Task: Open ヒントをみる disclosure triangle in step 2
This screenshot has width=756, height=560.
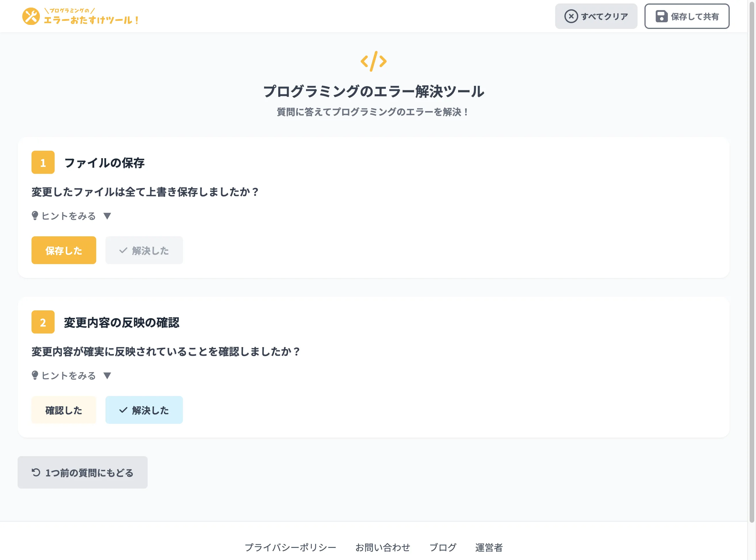Action: 108,375
